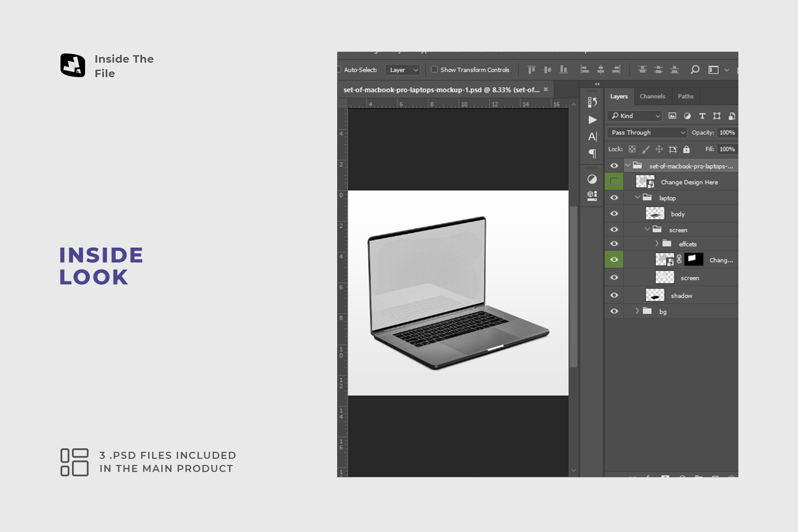Click the Opacity value field
This screenshot has width=798, height=532.
click(x=727, y=132)
